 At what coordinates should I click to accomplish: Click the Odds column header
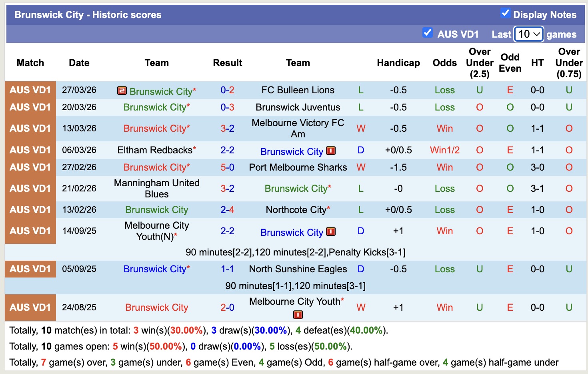point(444,63)
